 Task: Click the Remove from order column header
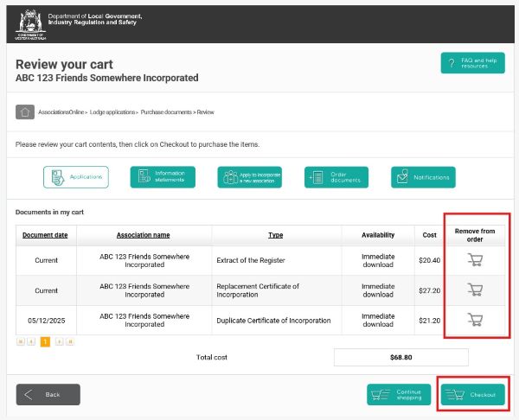click(x=475, y=235)
